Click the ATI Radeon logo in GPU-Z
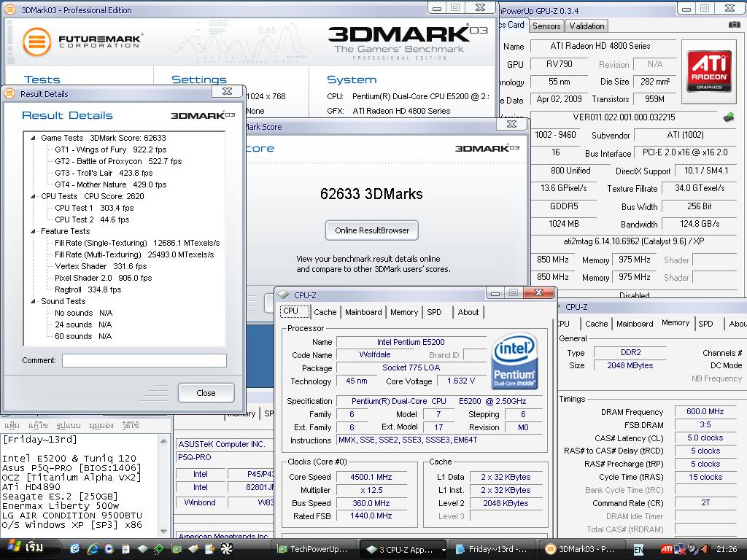The image size is (747, 560). [708, 71]
